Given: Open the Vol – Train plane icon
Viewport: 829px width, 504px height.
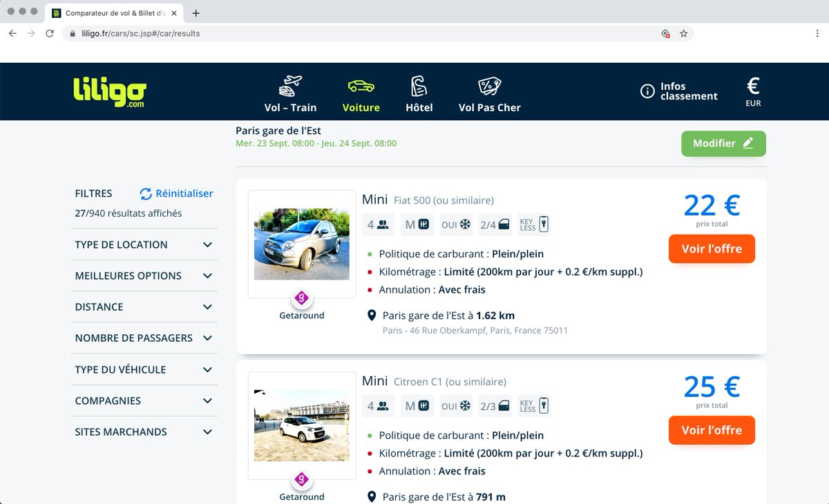Looking at the screenshot, I should (290, 86).
